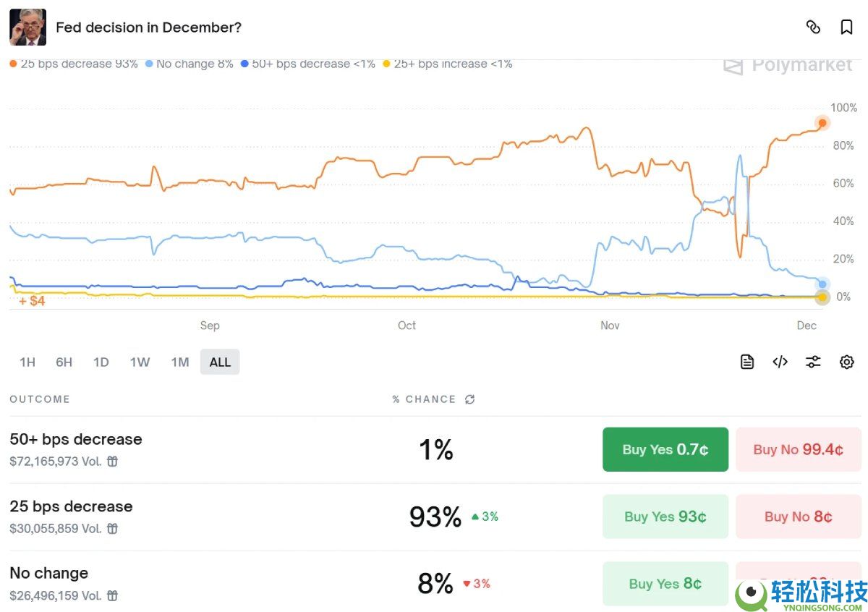
Task: Click the Powell market thumbnail image
Action: 27,27
